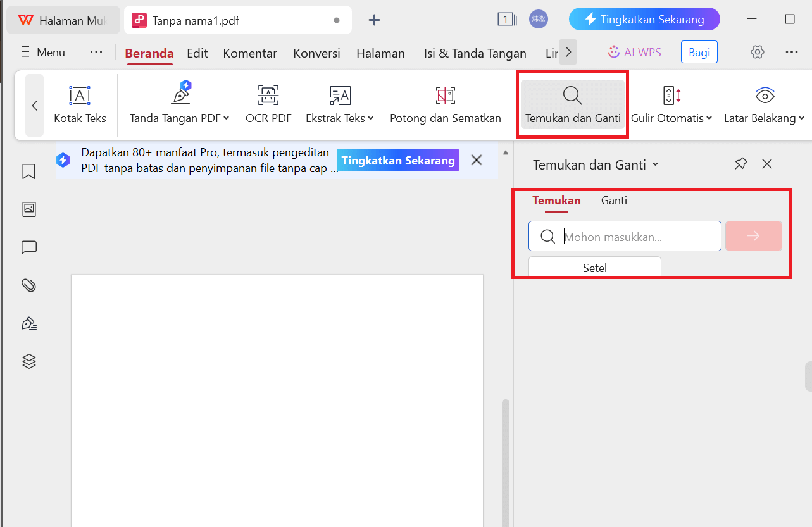Viewport: 812px width, 527px height.
Task: Open the AI WPS assistant
Action: click(634, 52)
